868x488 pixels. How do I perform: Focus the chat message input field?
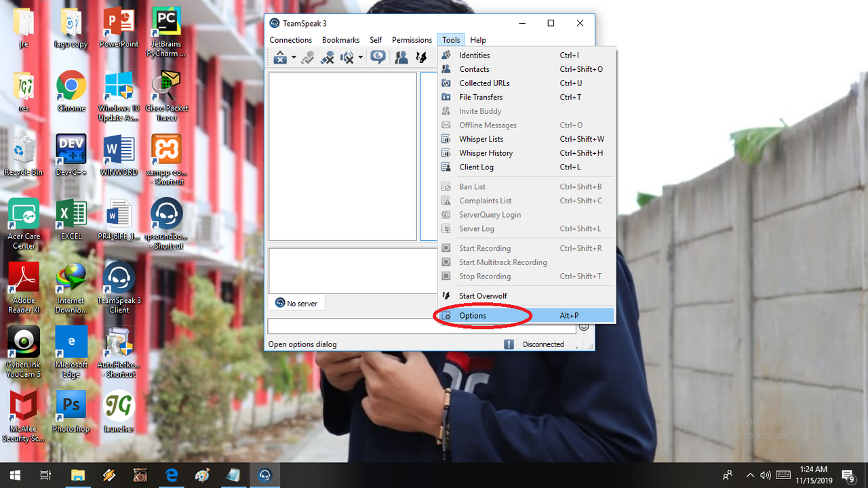pyautogui.click(x=421, y=326)
